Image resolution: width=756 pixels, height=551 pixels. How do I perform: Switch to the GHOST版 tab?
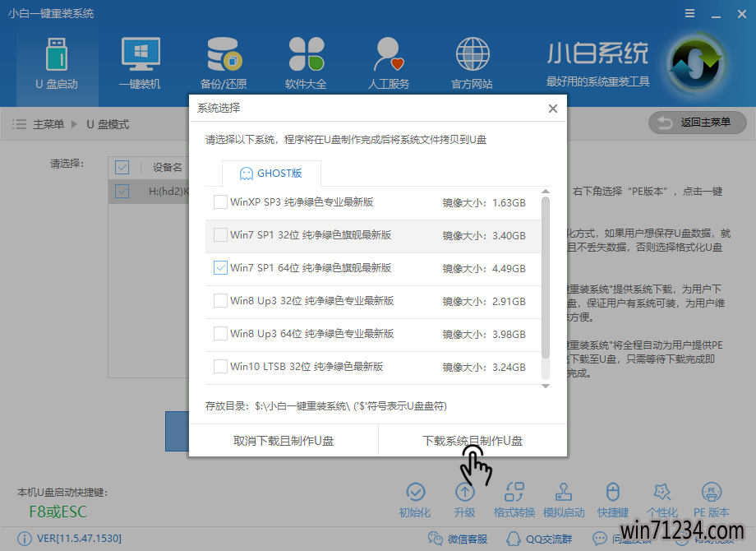tap(271, 174)
